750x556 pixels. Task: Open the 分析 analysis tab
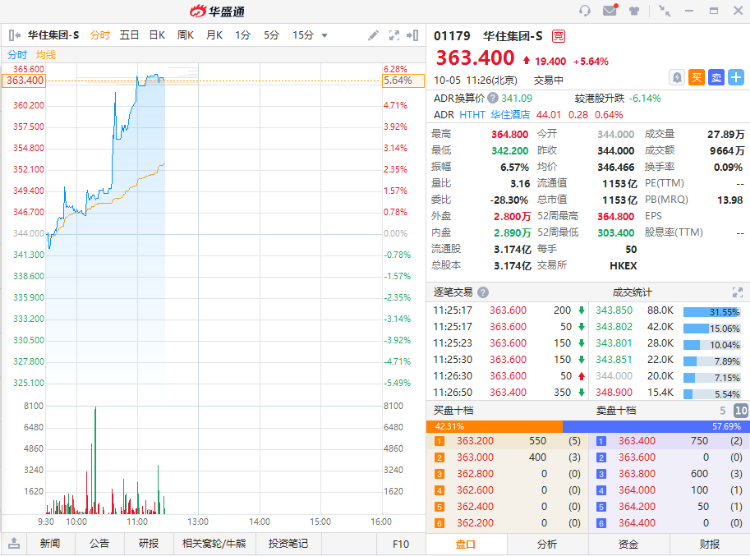(x=547, y=544)
